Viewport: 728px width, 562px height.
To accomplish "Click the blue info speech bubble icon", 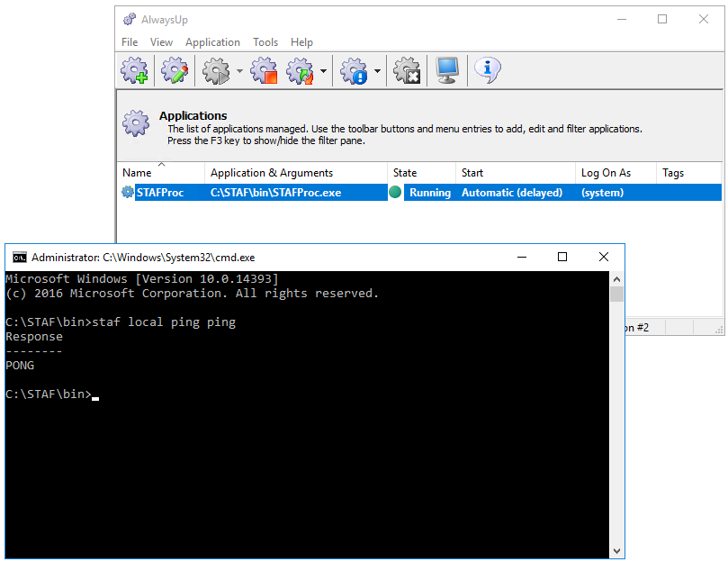I will tap(487, 70).
